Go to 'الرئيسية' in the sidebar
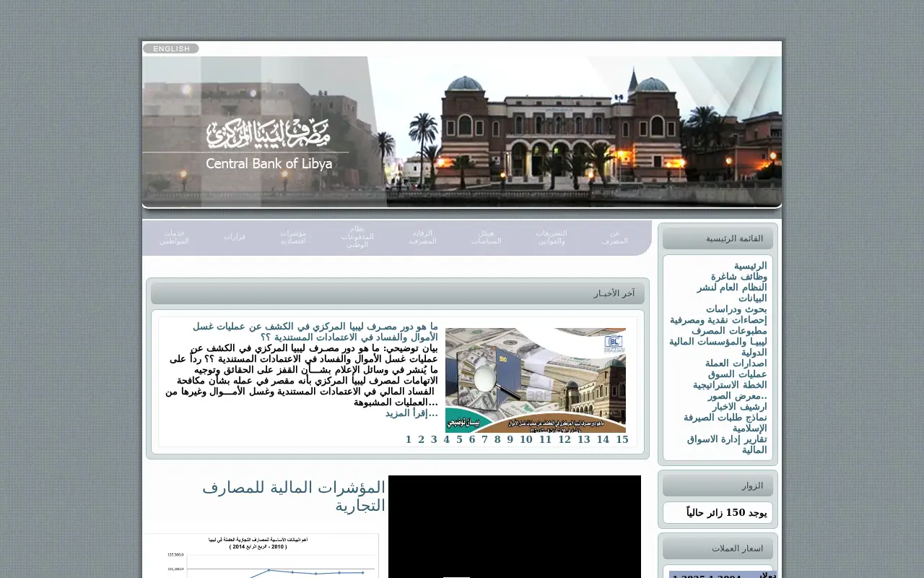This screenshot has width=924, height=578. coord(751,266)
